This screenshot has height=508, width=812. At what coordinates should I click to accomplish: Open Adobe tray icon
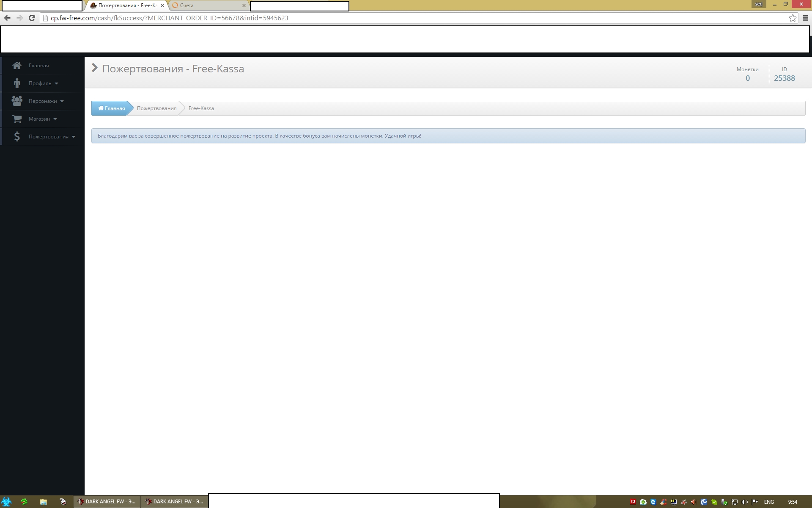[633, 502]
